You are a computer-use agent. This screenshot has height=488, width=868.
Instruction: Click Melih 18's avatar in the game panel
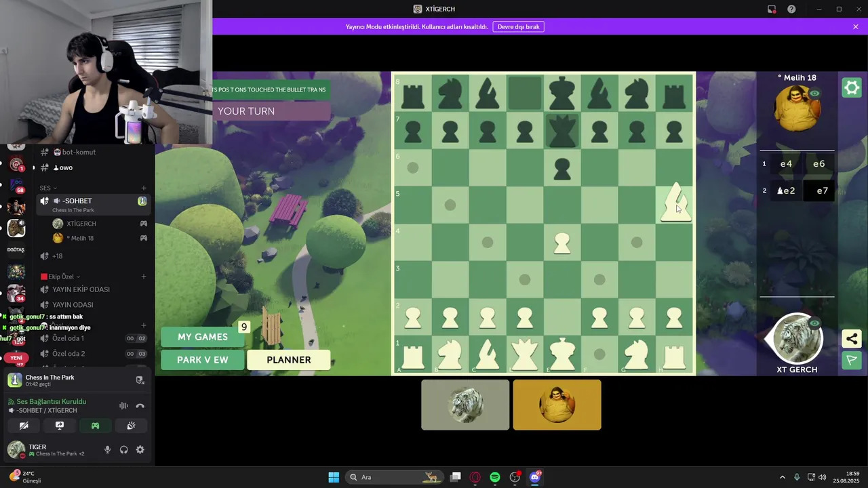pyautogui.click(x=797, y=108)
